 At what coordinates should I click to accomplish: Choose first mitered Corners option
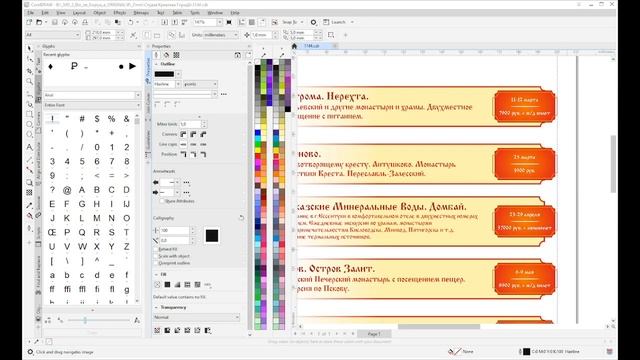tap(183, 134)
